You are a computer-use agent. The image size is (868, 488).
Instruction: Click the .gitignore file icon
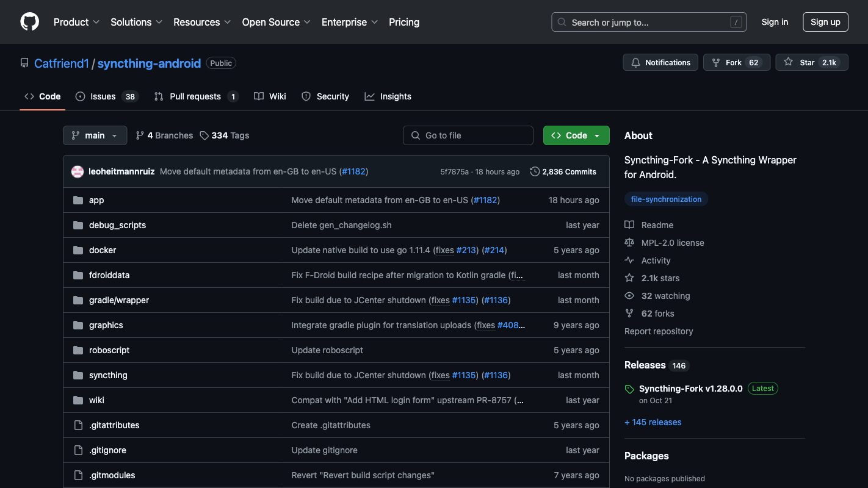click(78, 450)
